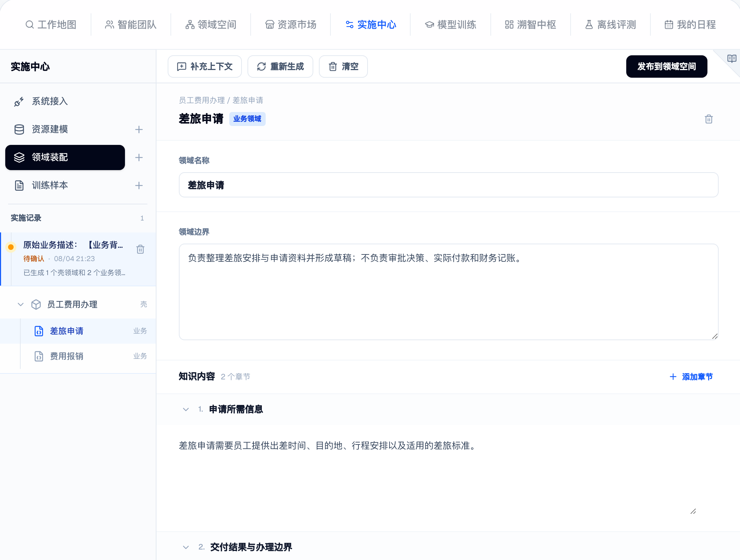Select the 员工费用办理 shell domain
Viewport: 740px width, 560px height.
pos(78,304)
